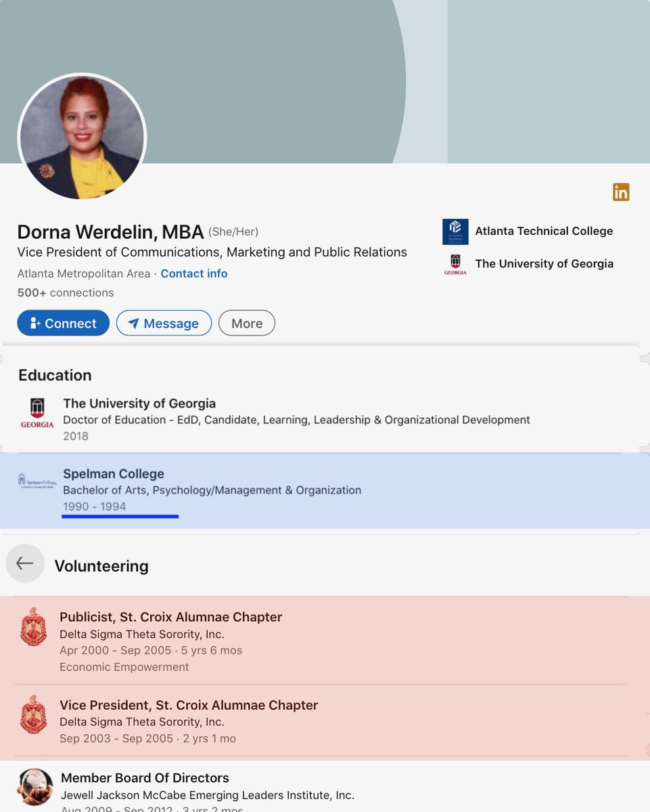Click the 500+ connections text
The width and height of the screenshot is (650, 812).
coord(66,293)
